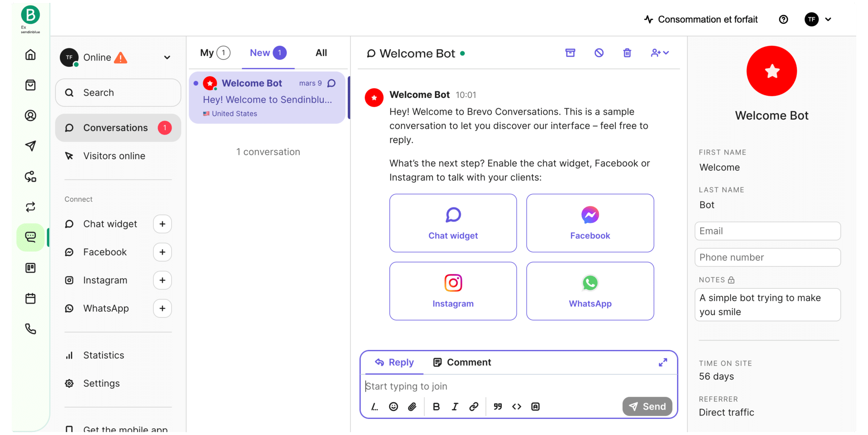Open the Transactional arrows sidebar icon
Image resolution: width=868 pixels, height=435 pixels.
click(x=31, y=207)
